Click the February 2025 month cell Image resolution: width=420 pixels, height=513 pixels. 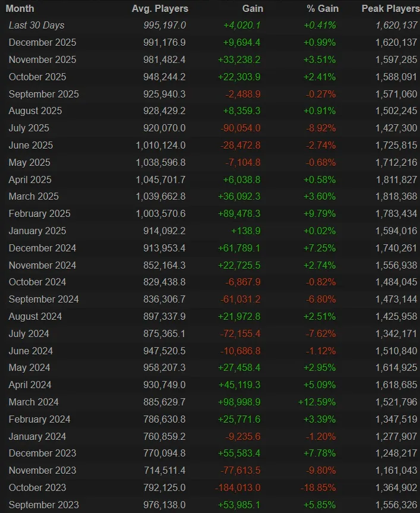tap(39, 213)
